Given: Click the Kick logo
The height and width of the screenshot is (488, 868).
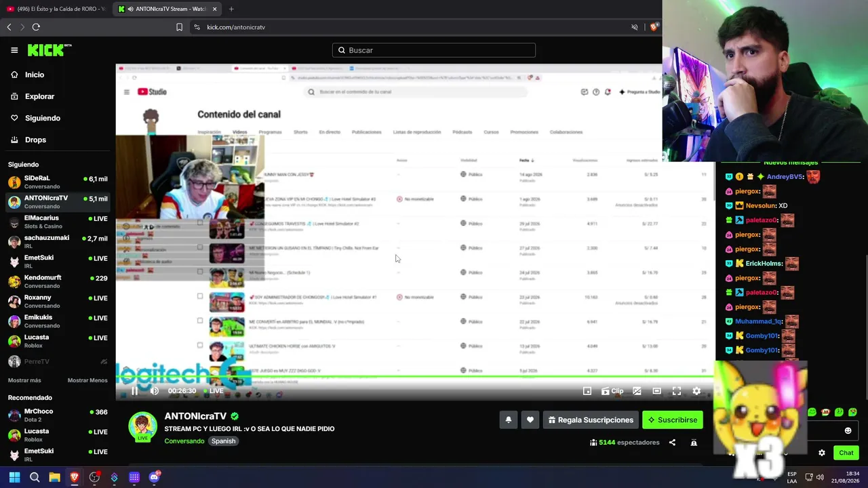Looking at the screenshot, I should [50, 50].
